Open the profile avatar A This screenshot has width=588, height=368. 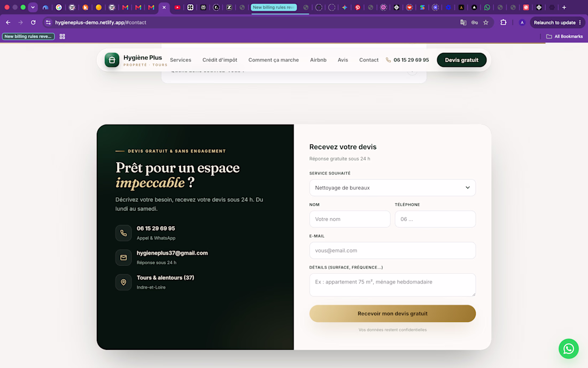[522, 22]
